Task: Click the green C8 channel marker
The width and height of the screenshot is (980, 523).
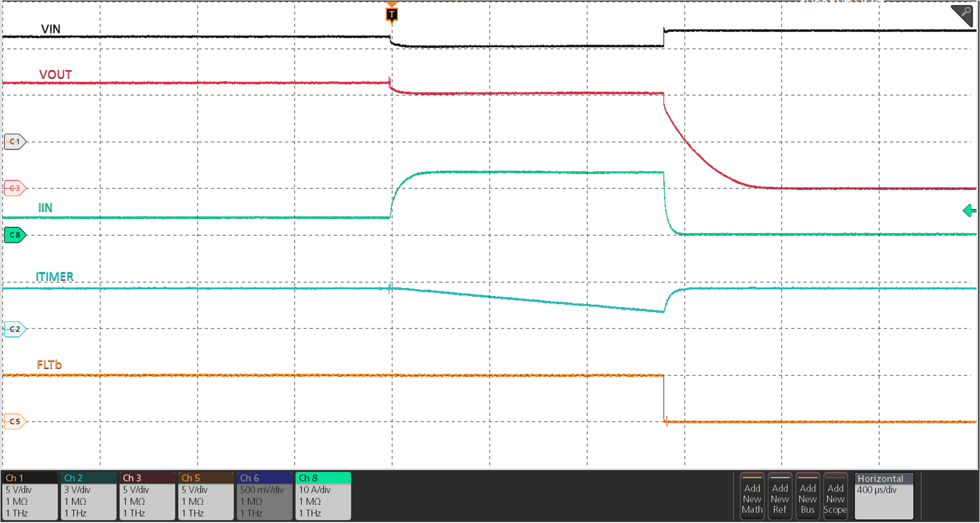Action: (x=14, y=235)
